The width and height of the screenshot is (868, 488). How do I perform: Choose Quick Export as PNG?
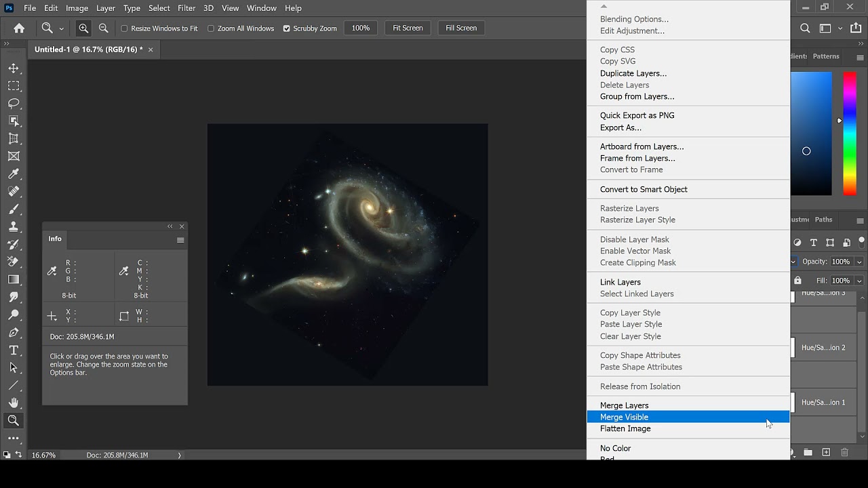(688, 115)
